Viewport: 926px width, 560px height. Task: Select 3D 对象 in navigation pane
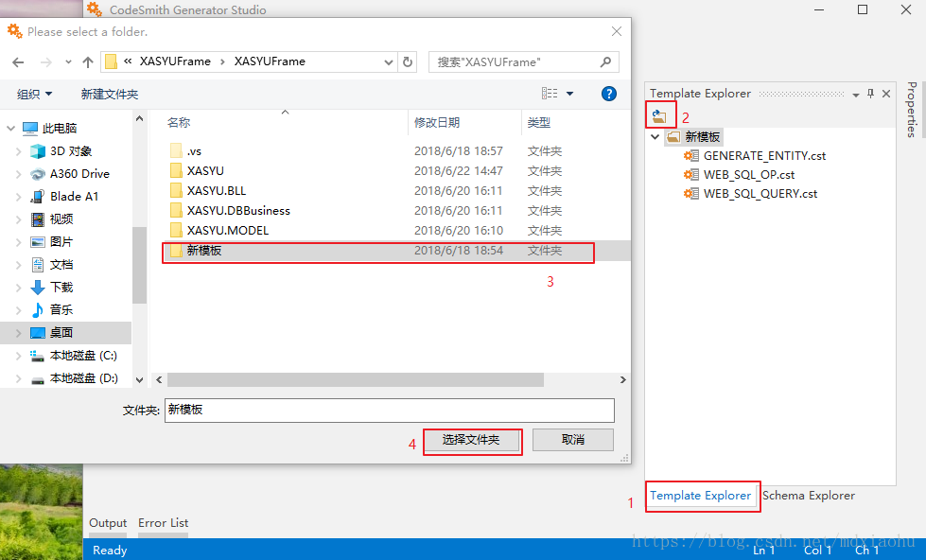[70, 151]
